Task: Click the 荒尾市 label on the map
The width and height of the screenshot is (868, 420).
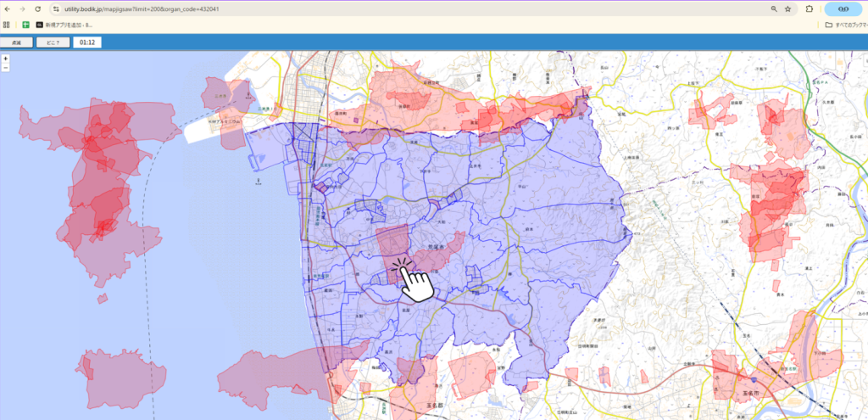Action: point(426,248)
